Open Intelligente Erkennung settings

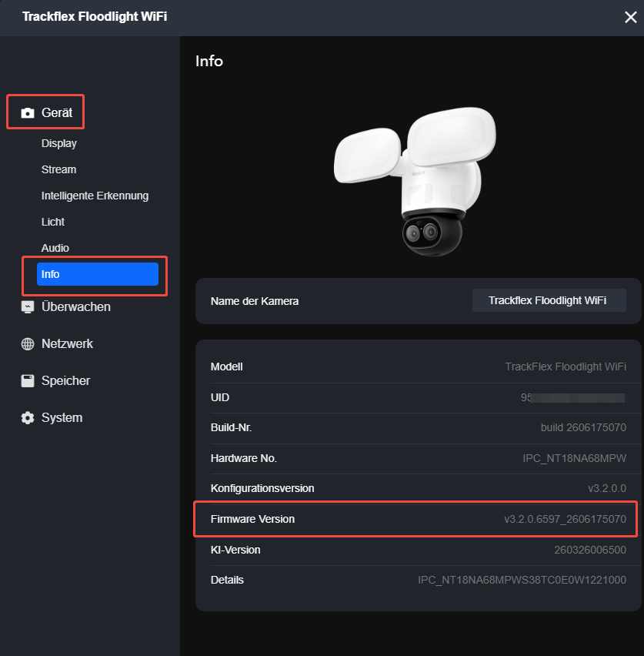(95, 196)
